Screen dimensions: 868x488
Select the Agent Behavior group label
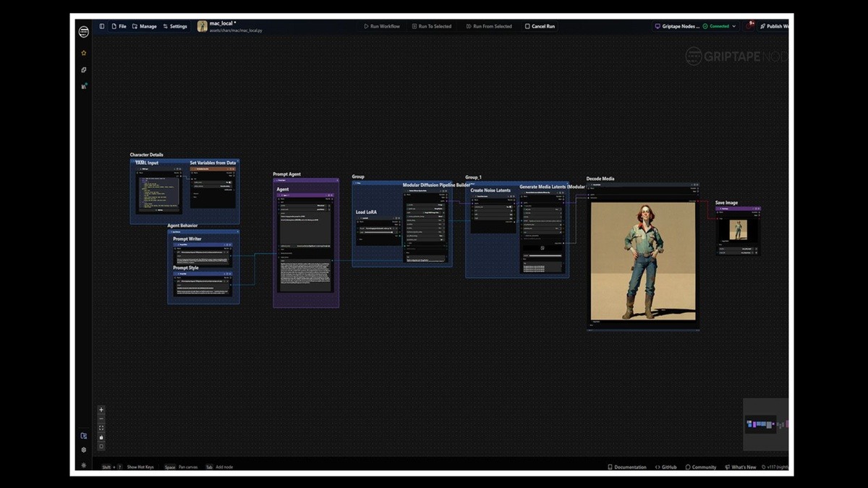[182, 226]
